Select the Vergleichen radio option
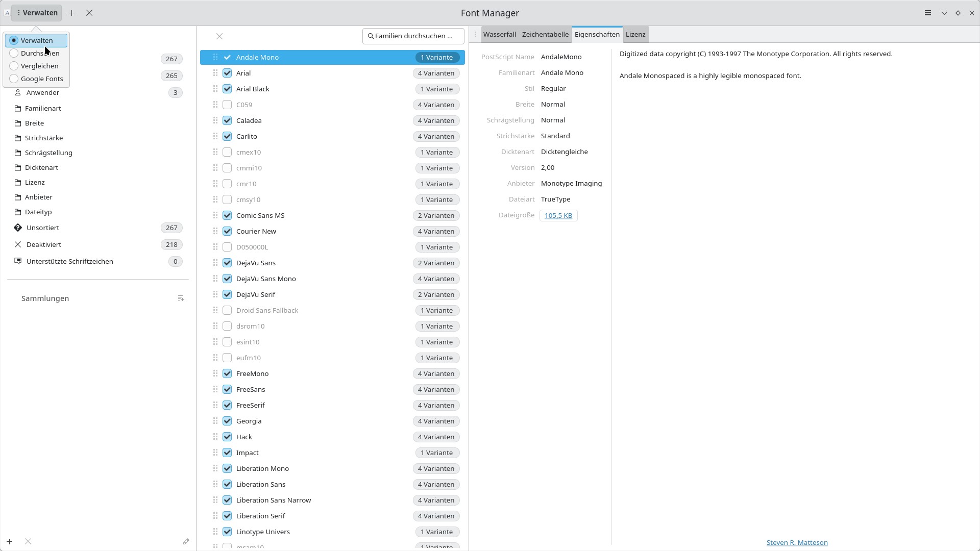This screenshot has height=551, width=980. [36, 66]
